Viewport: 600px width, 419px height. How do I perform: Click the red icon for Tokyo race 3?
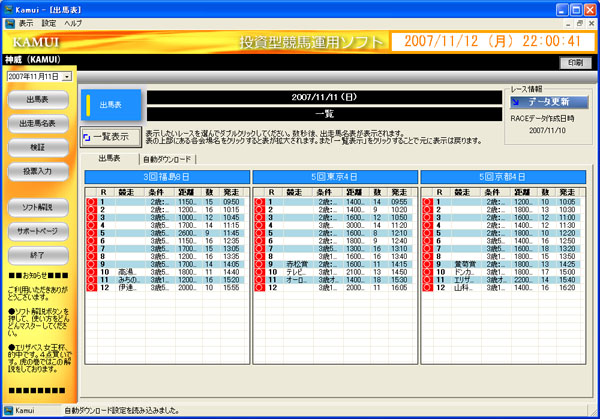[x=261, y=218]
